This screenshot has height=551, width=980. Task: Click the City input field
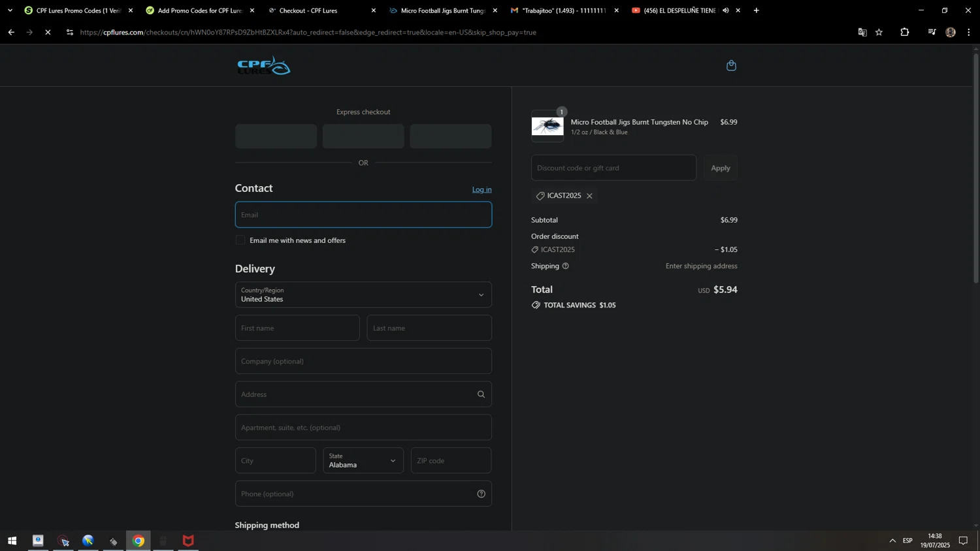coord(276,460)
